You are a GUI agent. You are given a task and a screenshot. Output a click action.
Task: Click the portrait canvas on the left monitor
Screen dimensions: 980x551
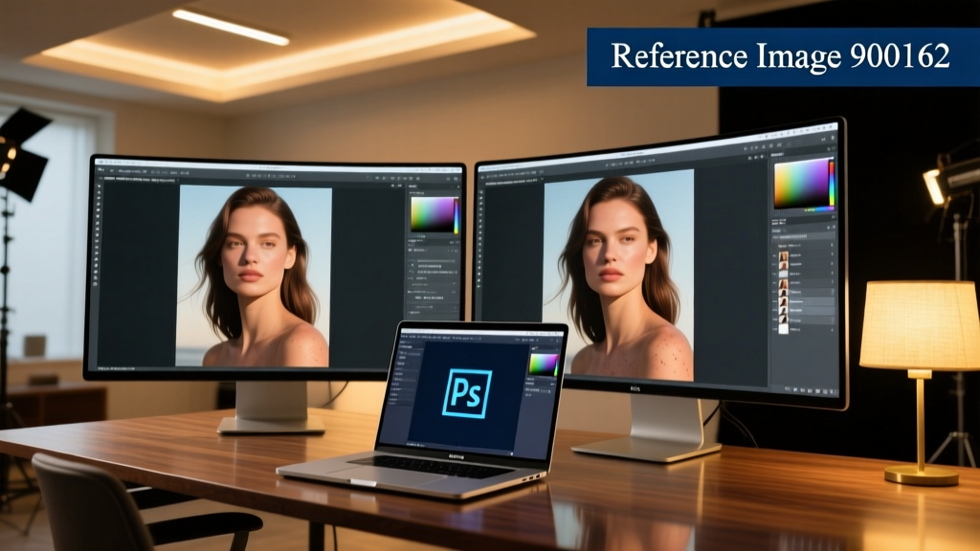click(254, 275)
